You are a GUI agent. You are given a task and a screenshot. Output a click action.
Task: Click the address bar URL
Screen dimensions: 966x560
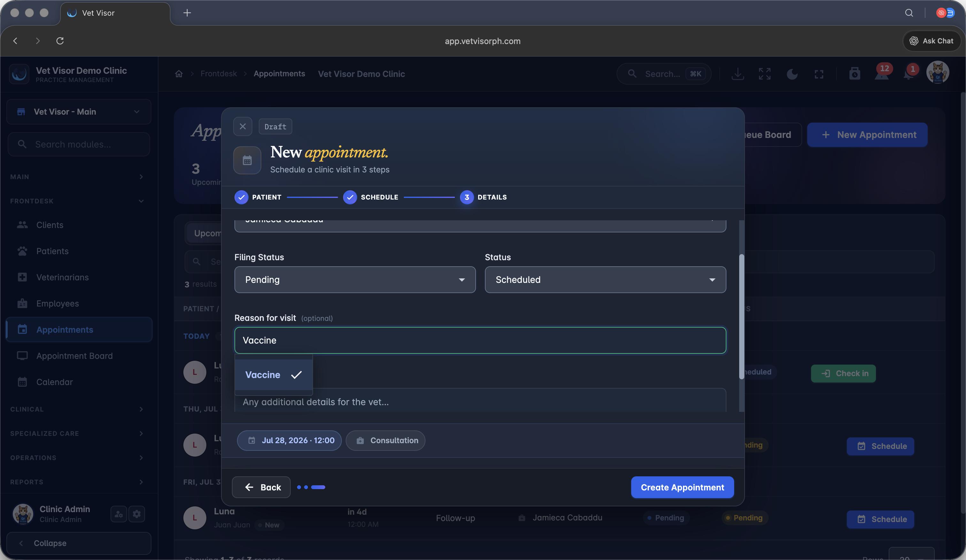(483, 41)
